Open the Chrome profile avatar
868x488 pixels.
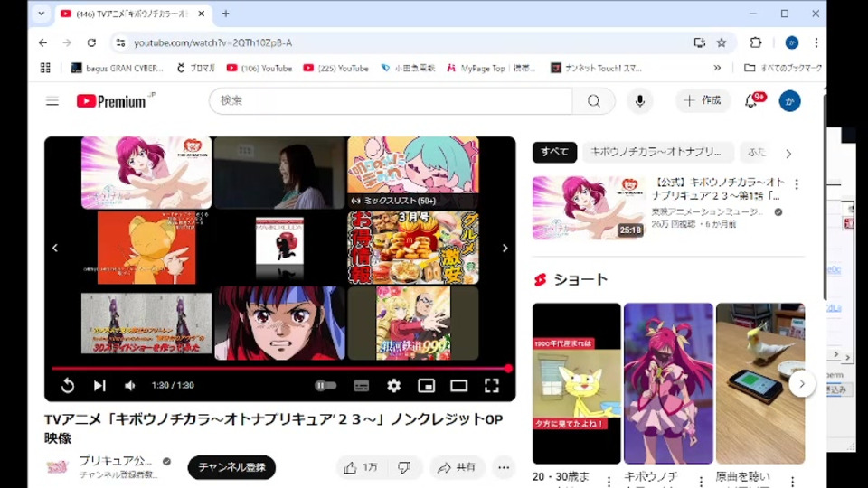(x=792, y=42)
